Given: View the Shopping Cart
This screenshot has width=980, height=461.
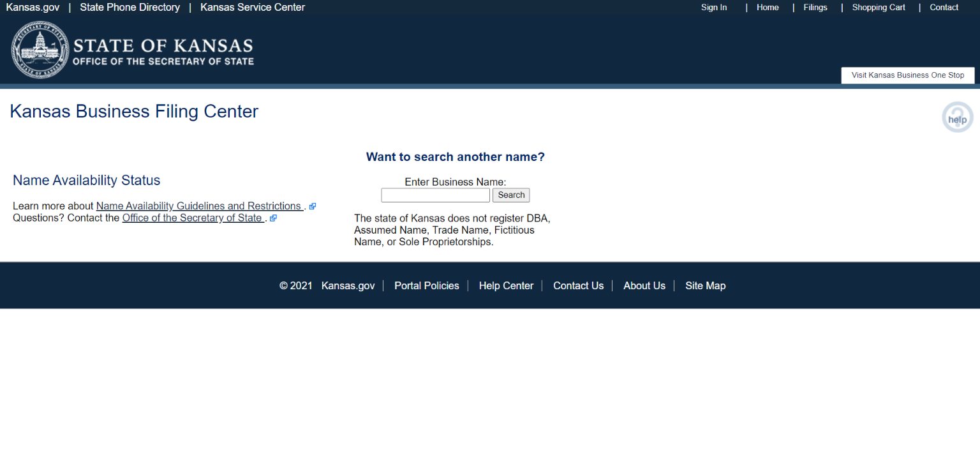Looking at the screenshot, I should click(x=879, y=8).
